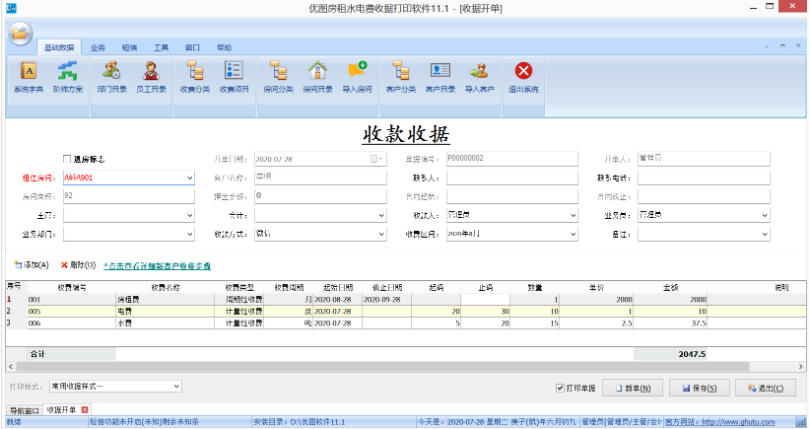The height and width of the screenshot is (429, 810).
Task: Toggle the 退房标志 checkbox
Action: coord(67,159)
